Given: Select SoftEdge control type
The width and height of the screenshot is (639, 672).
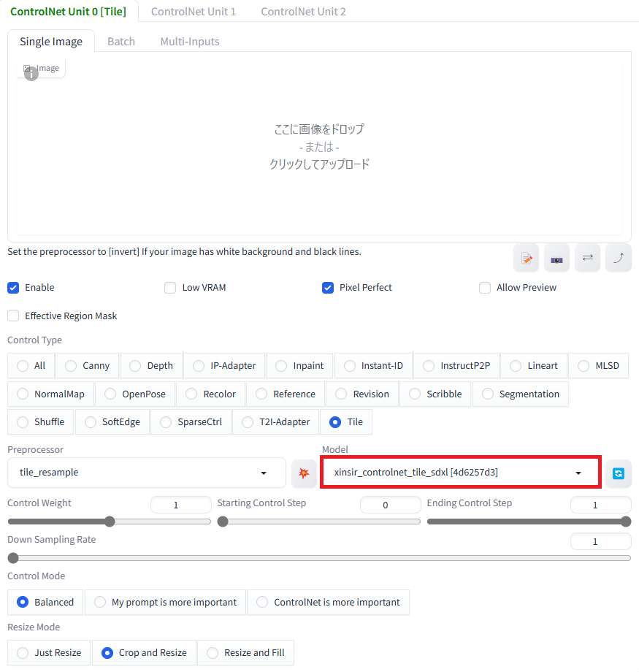Looking at the screenshot, I should click(x=112, y=422).
